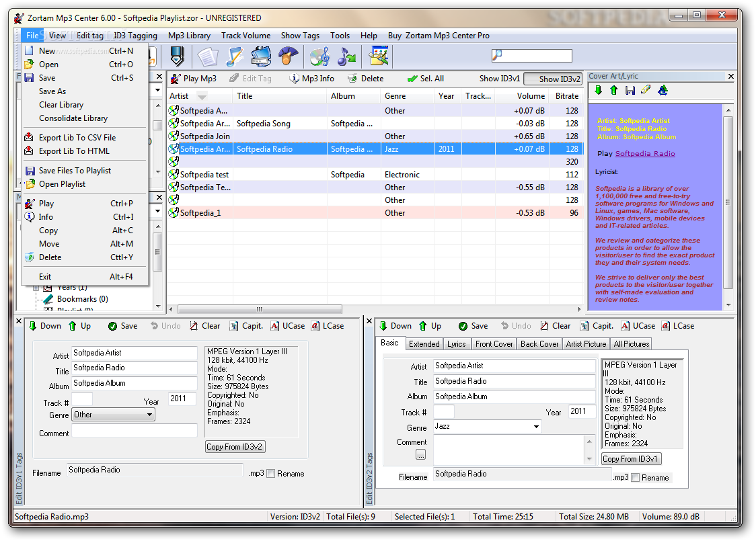Click Save in the ID3v2 tag editor
This screenshot has width=756, height=541.
click(474, 326)
